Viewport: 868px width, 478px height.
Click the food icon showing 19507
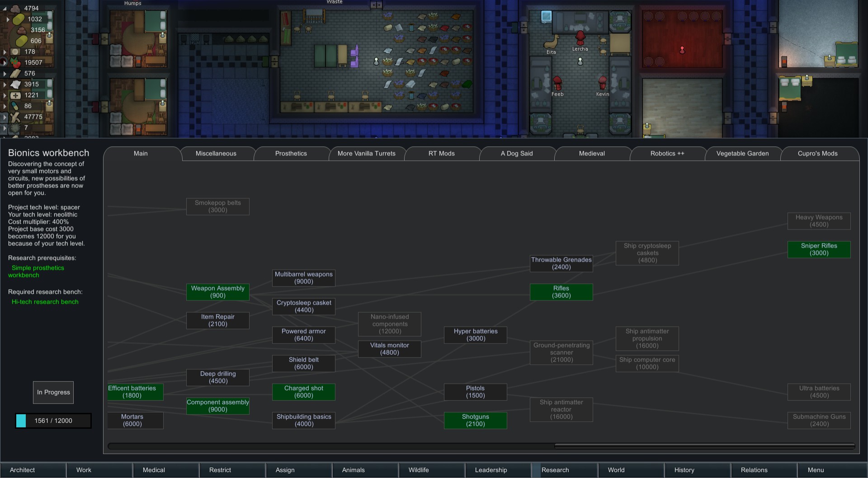click(x=15, y=62)
